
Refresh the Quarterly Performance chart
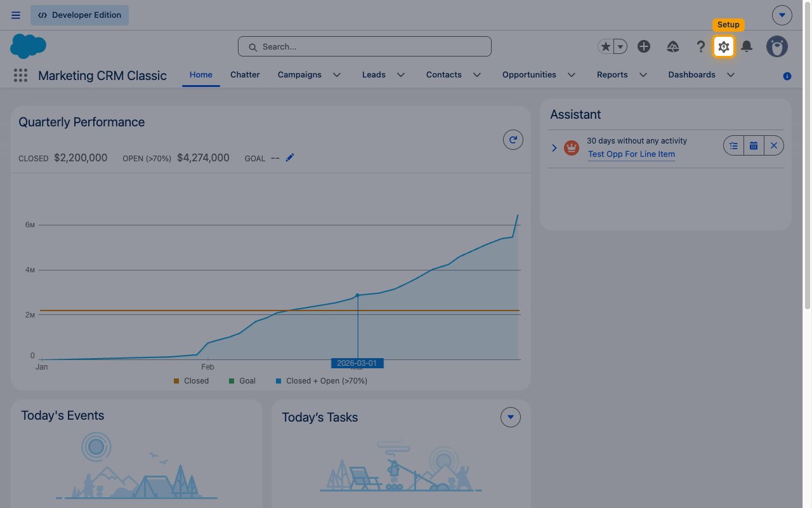pos(513,140)
